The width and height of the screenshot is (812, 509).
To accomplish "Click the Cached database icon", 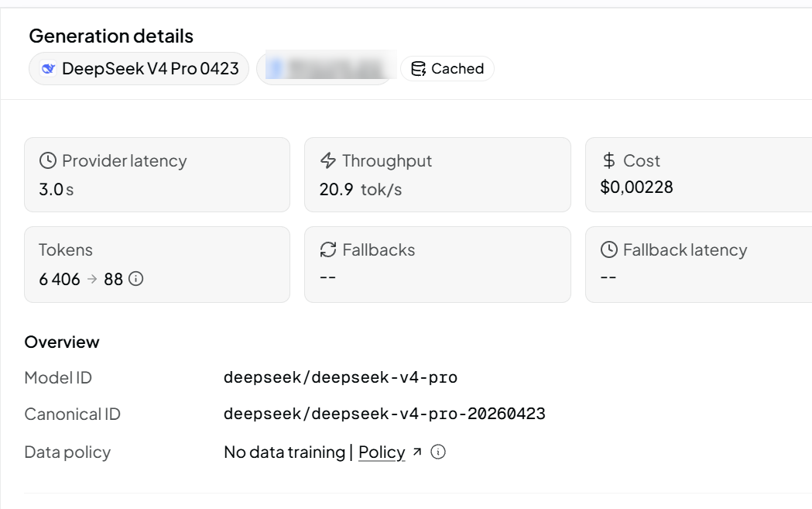I will click(x=418, y=68).
